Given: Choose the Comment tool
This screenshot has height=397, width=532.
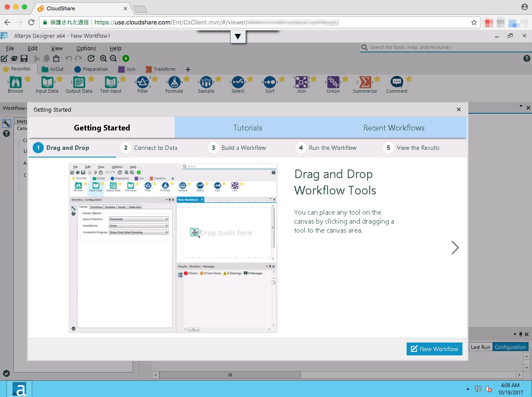Looking at the screenshot, I should 397,82.
